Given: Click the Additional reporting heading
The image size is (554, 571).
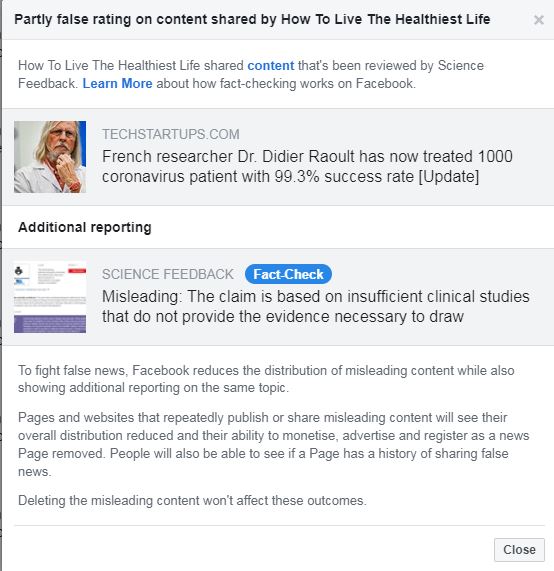Looking at the screenshot, I should (85, 227).
